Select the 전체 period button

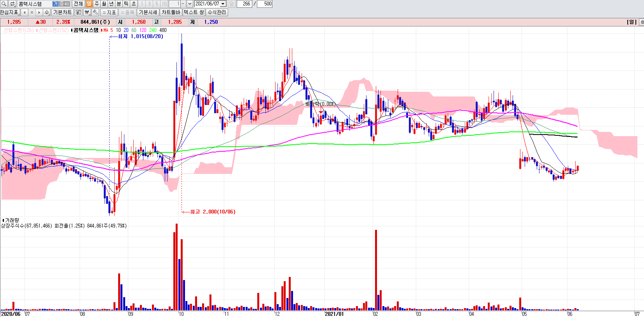click(x=78, y=4)
